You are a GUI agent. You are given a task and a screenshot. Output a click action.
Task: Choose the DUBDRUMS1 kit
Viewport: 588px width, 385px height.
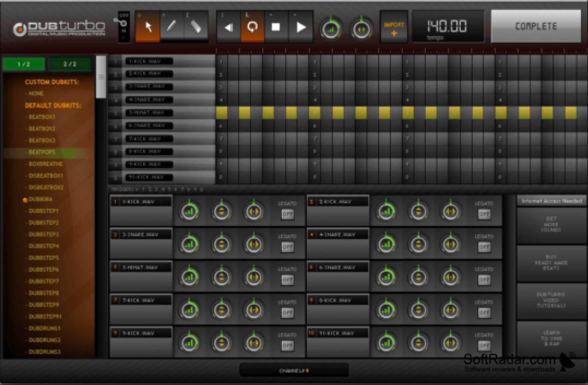point(44,328)
